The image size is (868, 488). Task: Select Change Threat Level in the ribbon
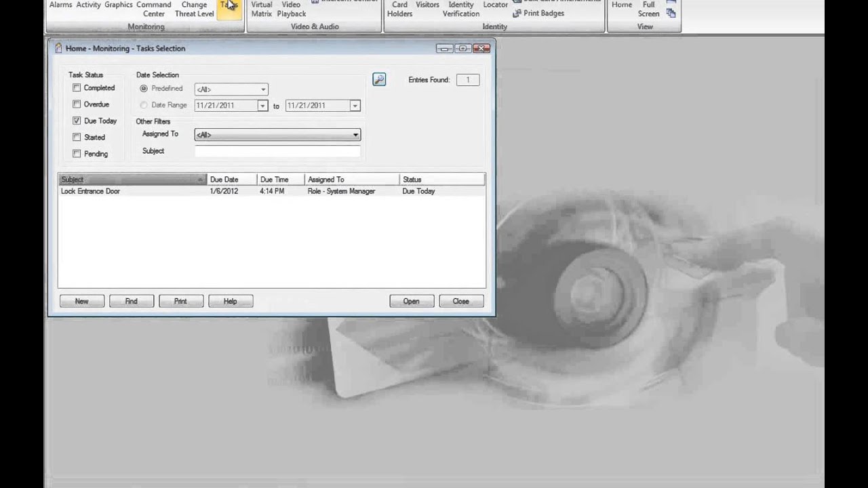click(x=194, y=9)
